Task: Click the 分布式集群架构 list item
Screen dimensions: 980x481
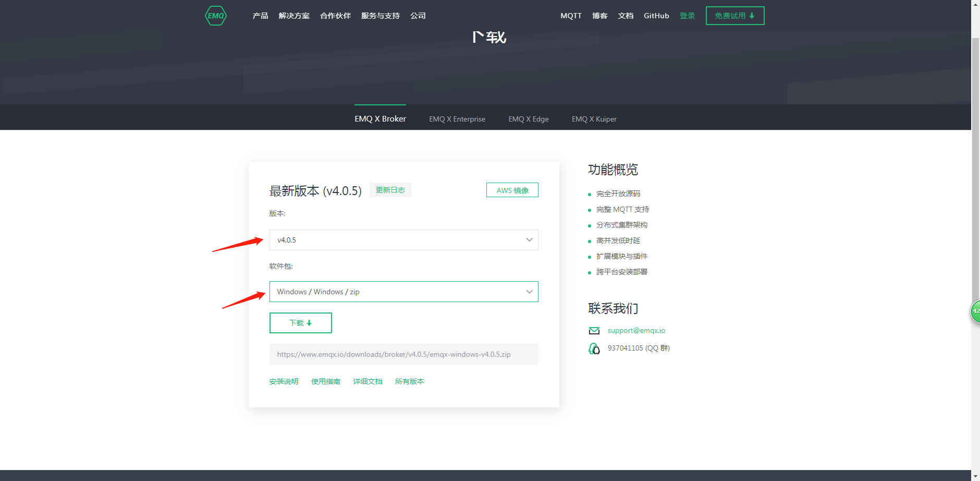Action: click(x=622, y=225)
